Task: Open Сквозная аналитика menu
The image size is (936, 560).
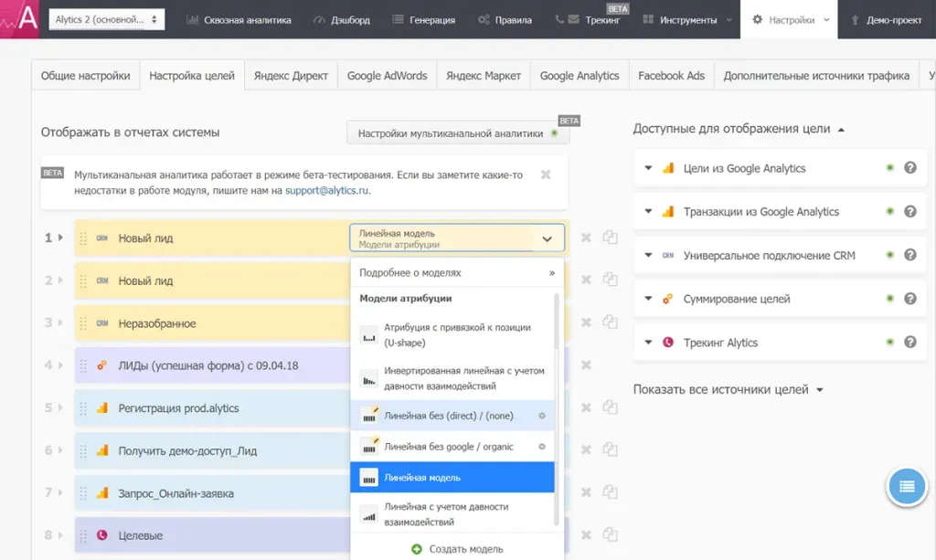Action: pyautogui.click(x=239, y=20)
